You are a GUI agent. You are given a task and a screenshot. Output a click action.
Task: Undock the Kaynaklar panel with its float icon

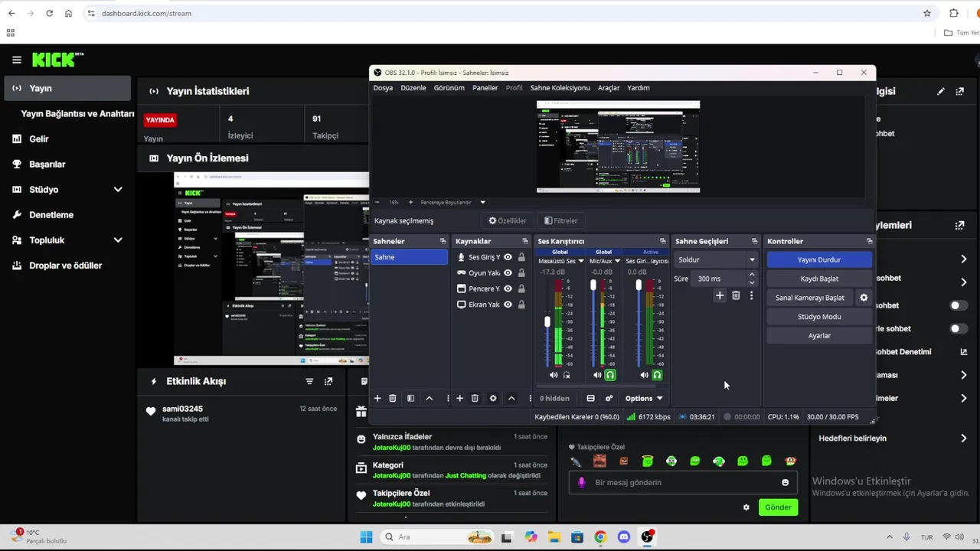pos(525,241)
